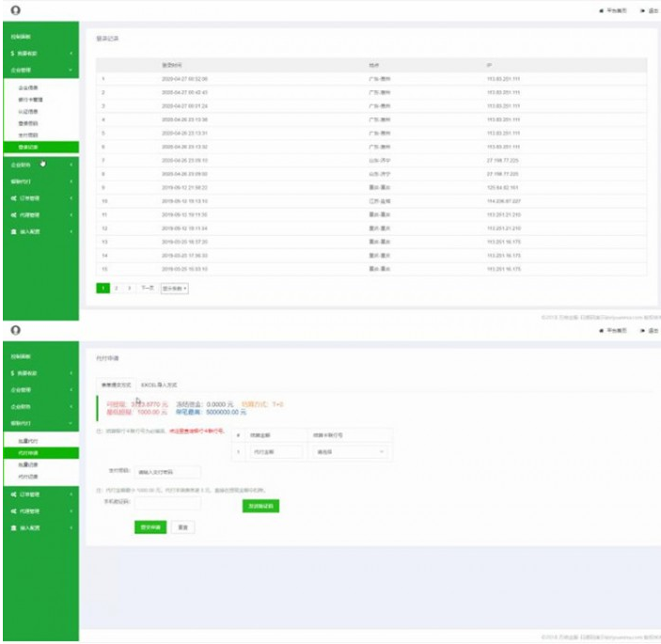Viewport: 661px width, 644px height.
Task: Click the single-limit value '5000000.00 元'
Action: tap(226, 412)
